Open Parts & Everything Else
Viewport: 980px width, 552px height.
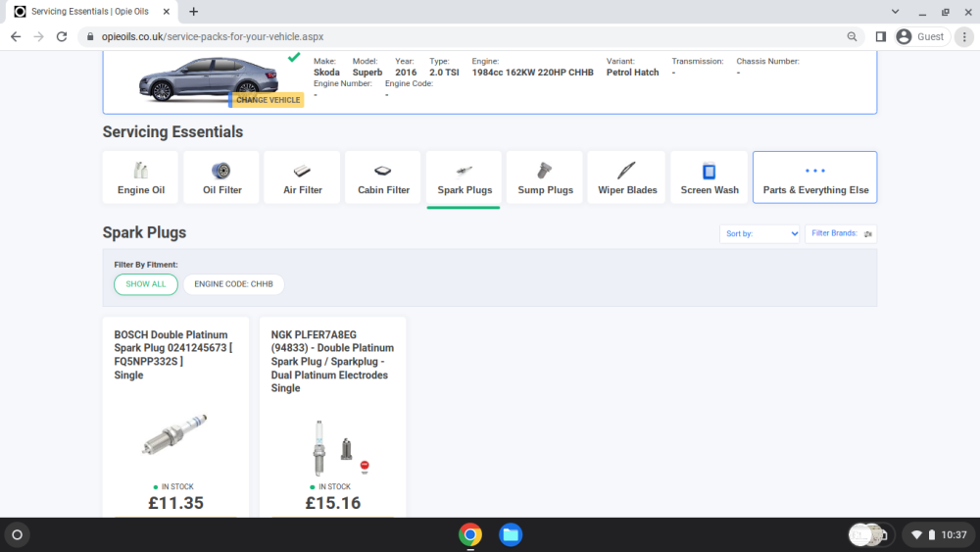tap(815, 176)
